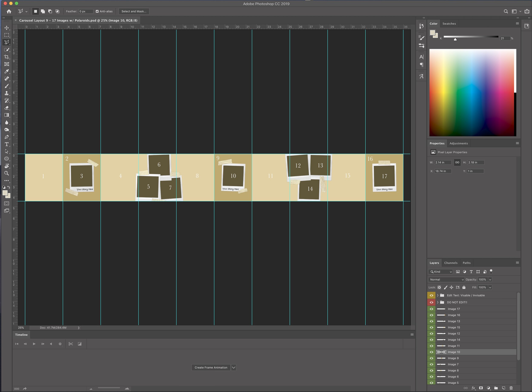This screenshot has width=532, height=392.
Task: Open the Normal blend mode dropdown
Action: (446, 280)
